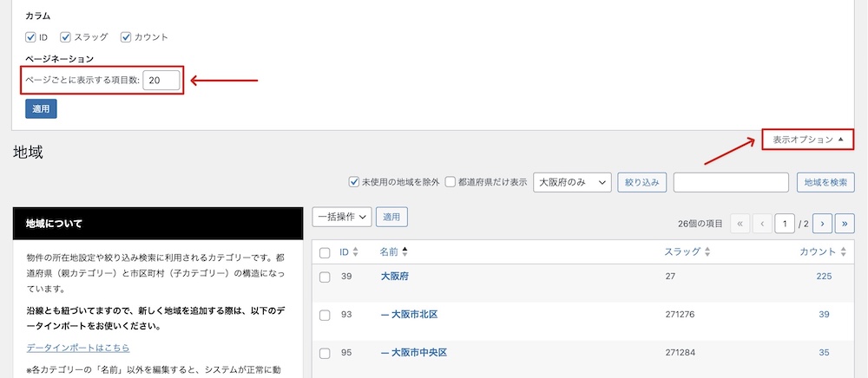Collapse the 表示オプション panel tab

point(807,140)
